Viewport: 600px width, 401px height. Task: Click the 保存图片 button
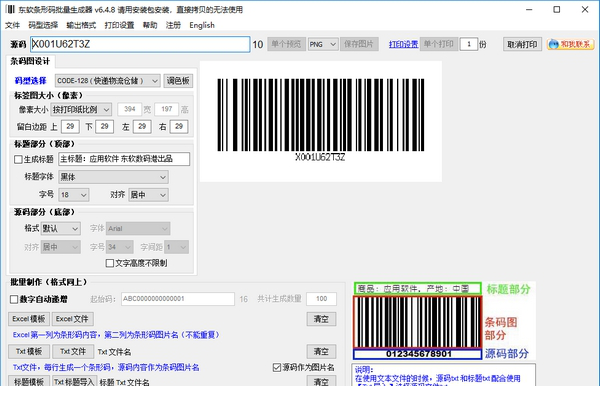pyautogui.click(x=359, y=44)
